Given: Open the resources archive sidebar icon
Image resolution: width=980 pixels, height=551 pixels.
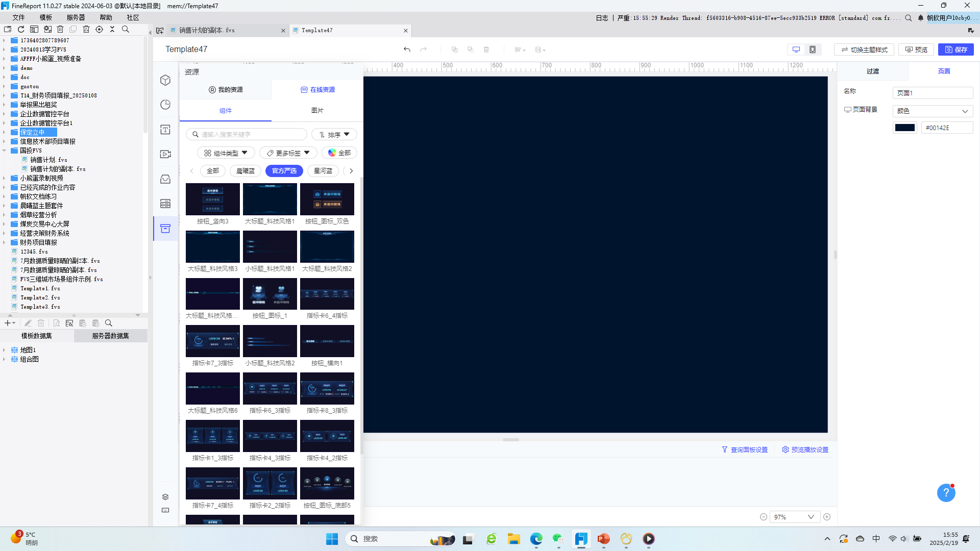Looking at the screenshot, I should click(165, 229).
